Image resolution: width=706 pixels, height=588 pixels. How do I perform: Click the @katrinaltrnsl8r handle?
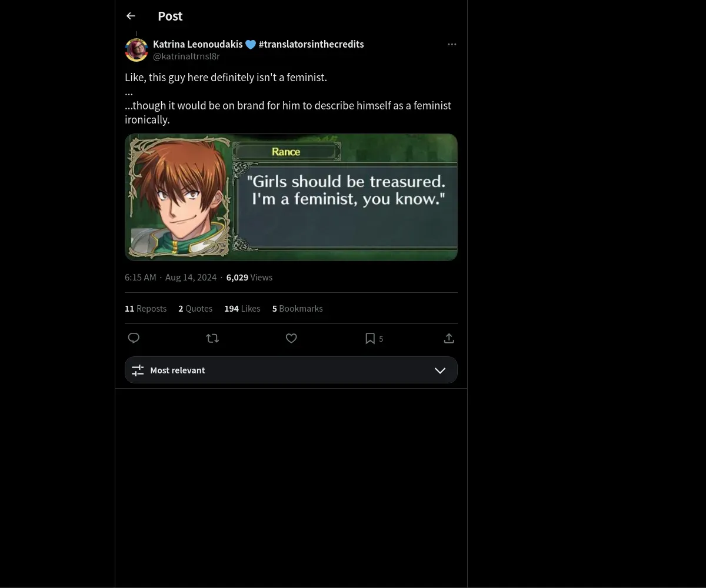[187, 56]
